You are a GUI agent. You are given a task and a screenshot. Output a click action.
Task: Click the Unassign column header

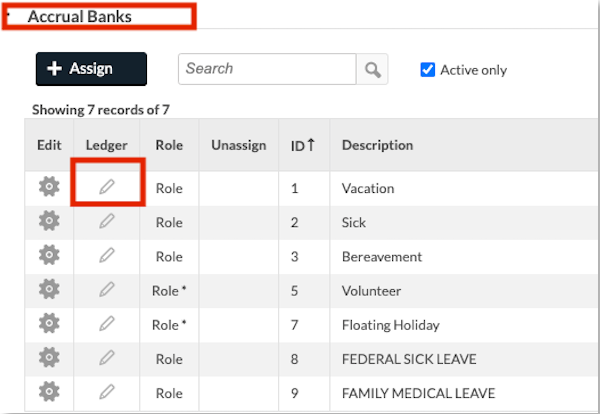pyautogui.click(x=239, y=145)
